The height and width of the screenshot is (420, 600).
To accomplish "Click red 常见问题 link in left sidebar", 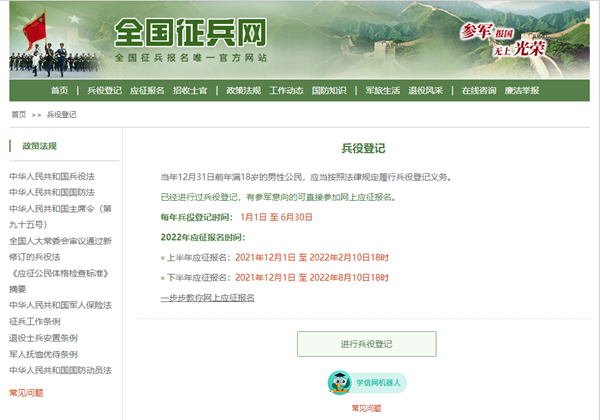I will tap(26, 393).
